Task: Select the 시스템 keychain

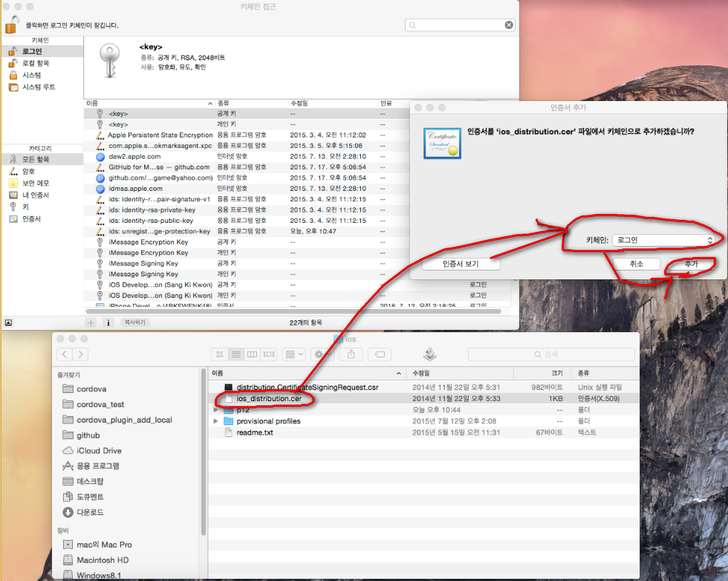Action: pyautogui.click(x=42, y=75)
